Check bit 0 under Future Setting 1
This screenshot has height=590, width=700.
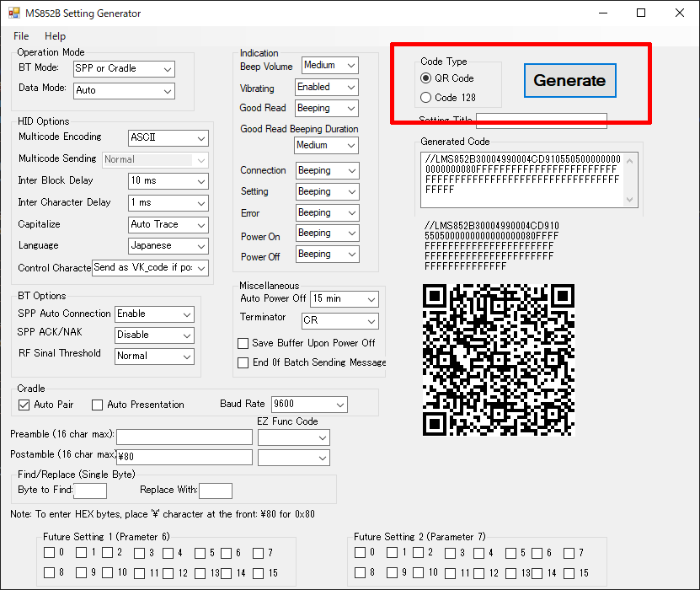coord(49,552)
